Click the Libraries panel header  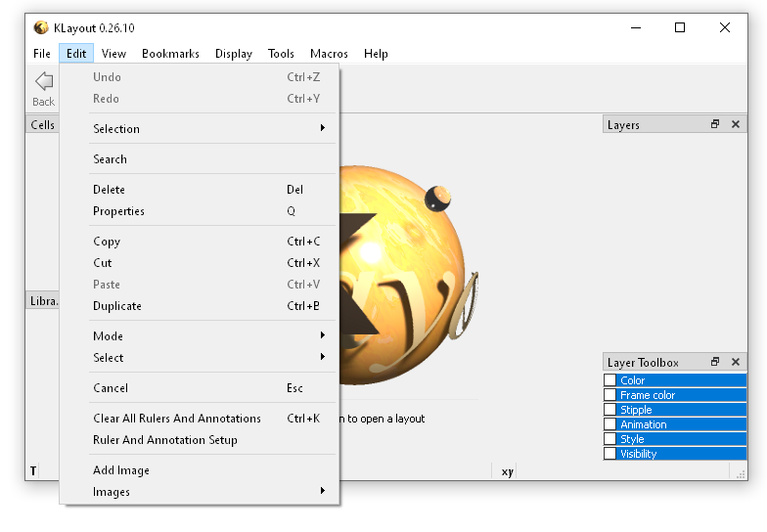click(x=43, y=301)
